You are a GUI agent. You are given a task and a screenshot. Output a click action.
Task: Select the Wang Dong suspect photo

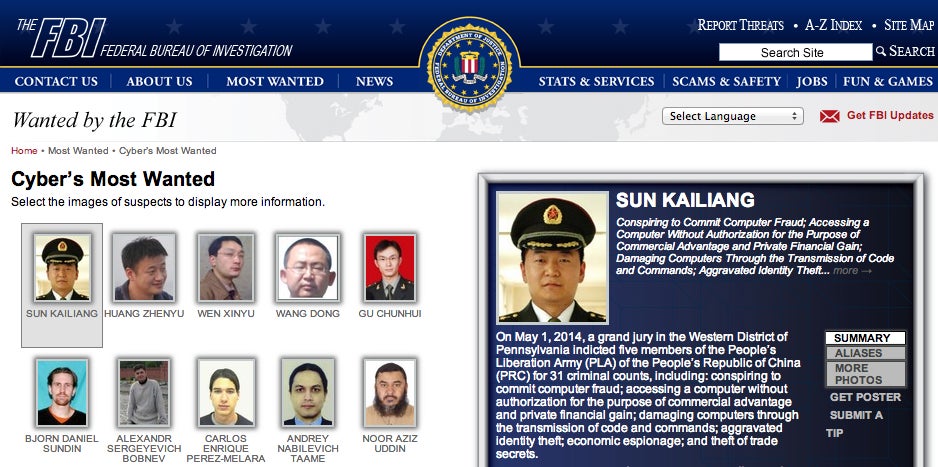coord(307,267)
